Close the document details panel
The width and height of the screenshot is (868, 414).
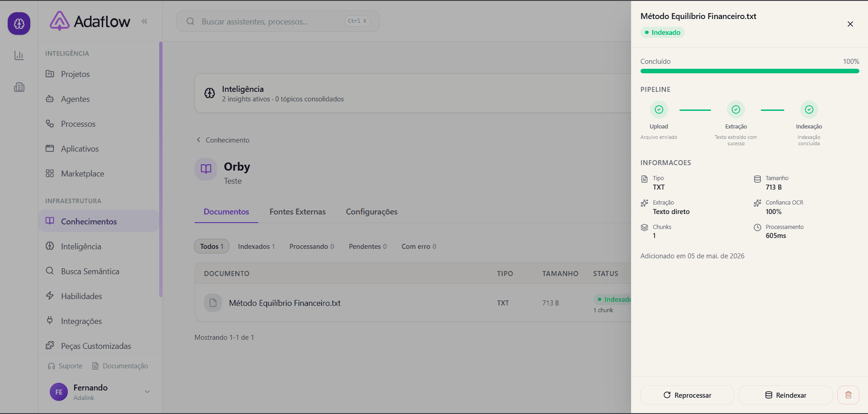point(850,24)
